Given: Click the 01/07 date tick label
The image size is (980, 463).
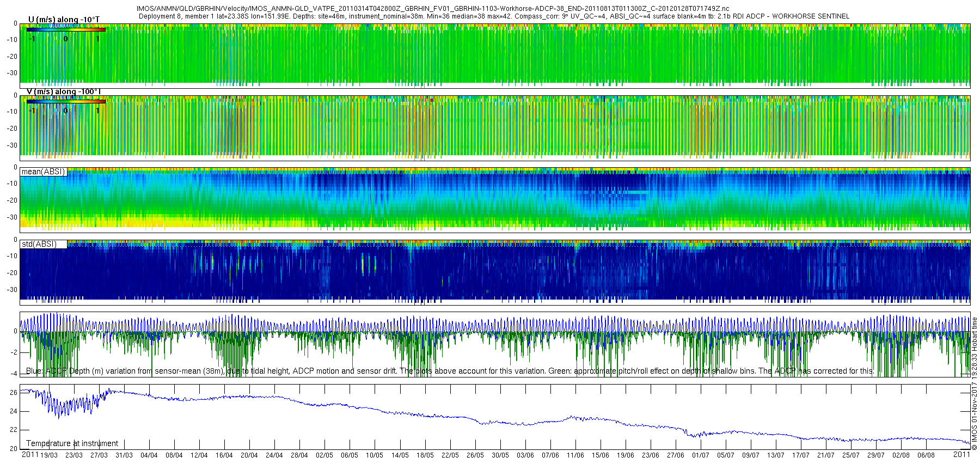Looking at the screenshot, I should [700, 455].
